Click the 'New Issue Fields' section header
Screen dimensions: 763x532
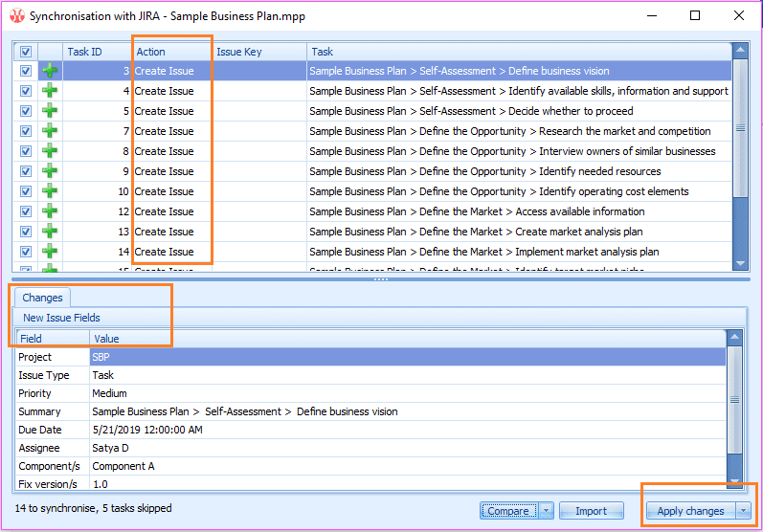point(61,318)
